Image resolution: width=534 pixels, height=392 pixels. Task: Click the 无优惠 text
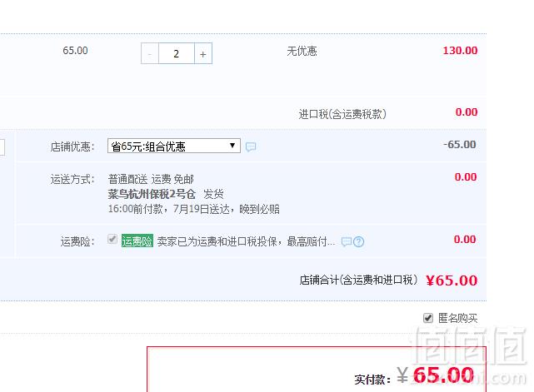[x=302, y=52]
